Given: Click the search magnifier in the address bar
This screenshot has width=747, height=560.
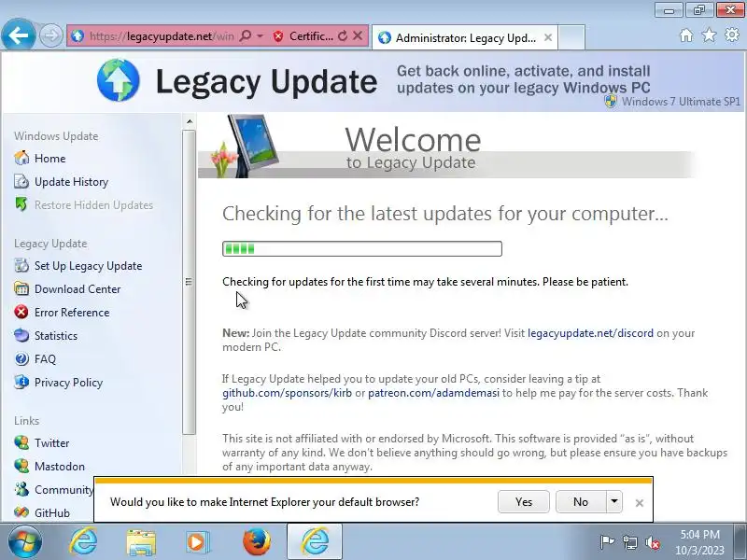Looking at the screenshot, I should tap(246, 36).
